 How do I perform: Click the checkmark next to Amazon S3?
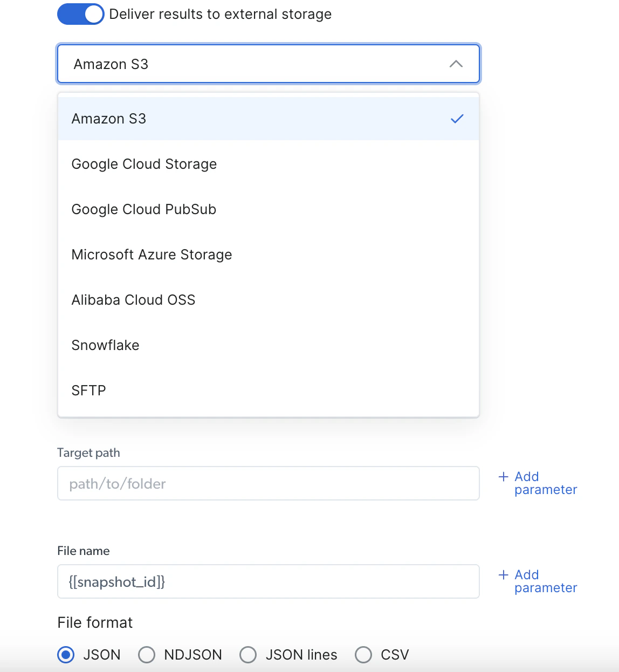457,119
